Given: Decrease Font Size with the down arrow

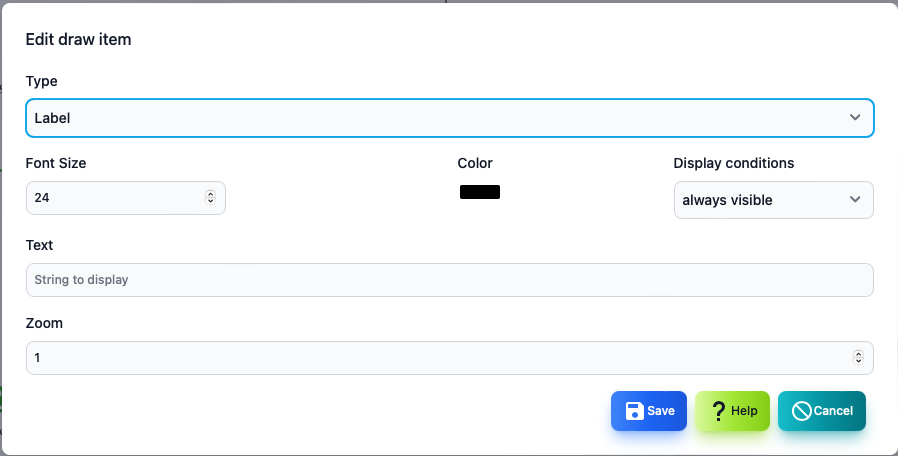Looking at the screenshot, I should pyautogui.click(x=210, y=201).
